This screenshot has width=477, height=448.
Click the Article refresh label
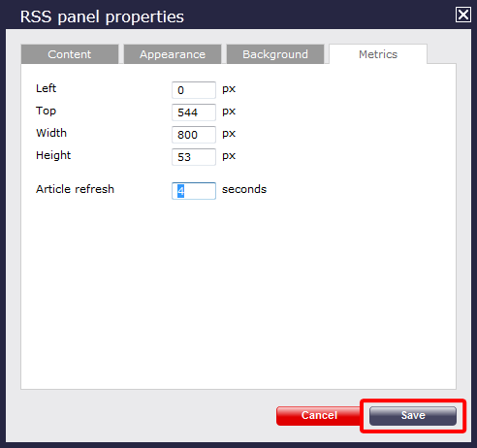coord(75,189)
